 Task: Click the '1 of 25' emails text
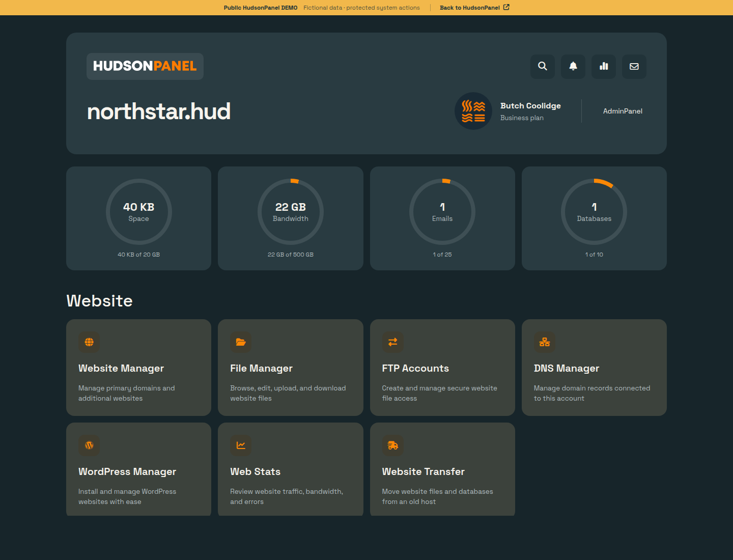pyautogui.click(x=442, y=255)
